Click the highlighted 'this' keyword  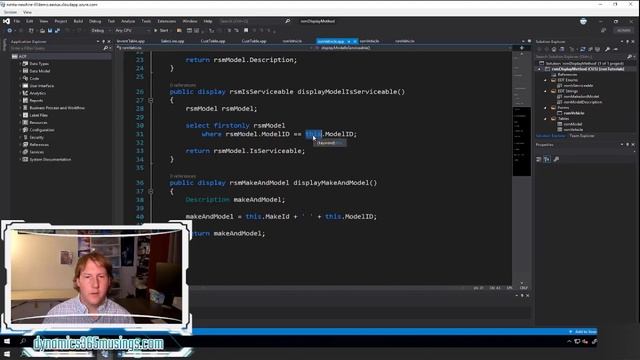click(313, 134)
